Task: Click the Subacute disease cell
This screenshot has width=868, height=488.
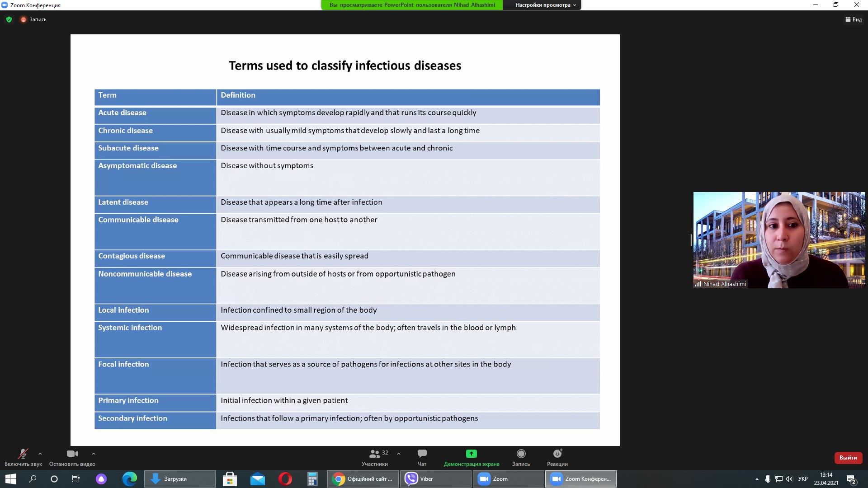Action: [x=156, y=150]
